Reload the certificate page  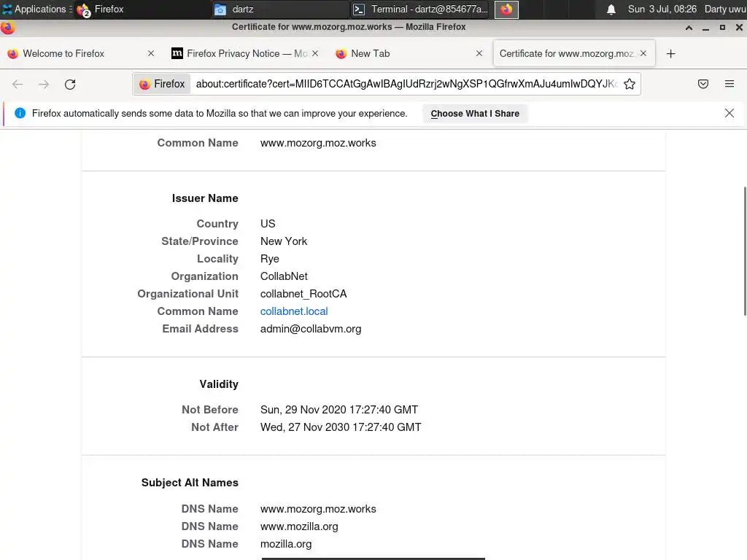(70, 85)
